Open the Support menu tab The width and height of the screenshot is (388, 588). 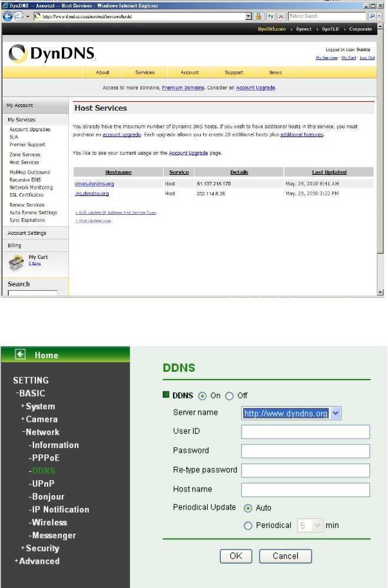click(234, 72)
